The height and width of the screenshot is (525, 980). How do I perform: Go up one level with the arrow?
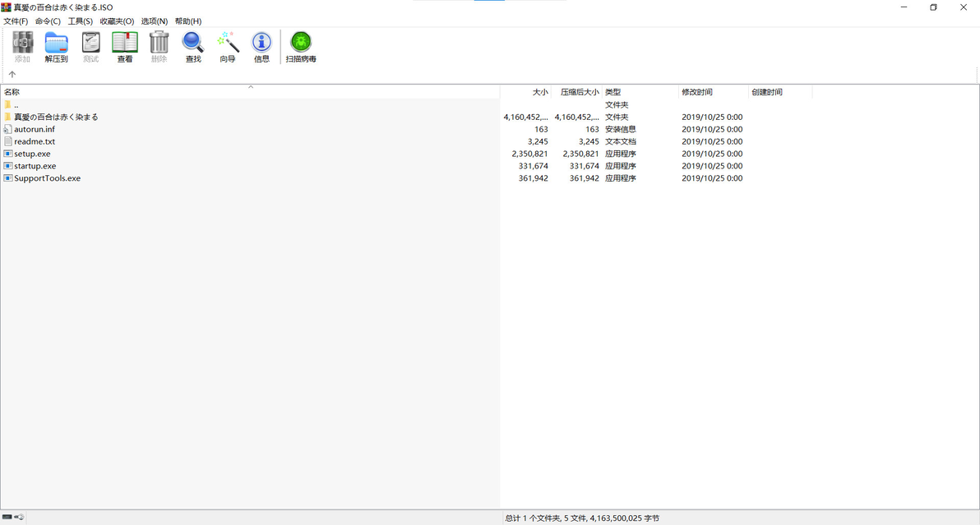(12, 74)
